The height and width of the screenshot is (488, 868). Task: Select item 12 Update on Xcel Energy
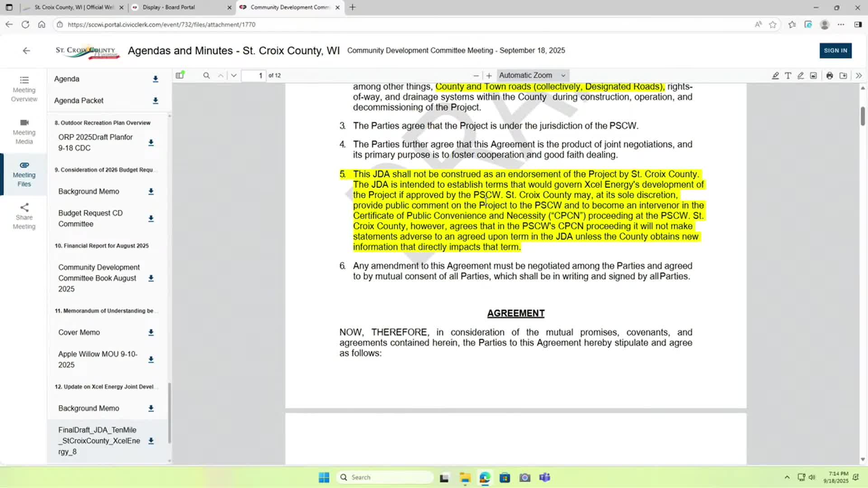coord(104,387)
